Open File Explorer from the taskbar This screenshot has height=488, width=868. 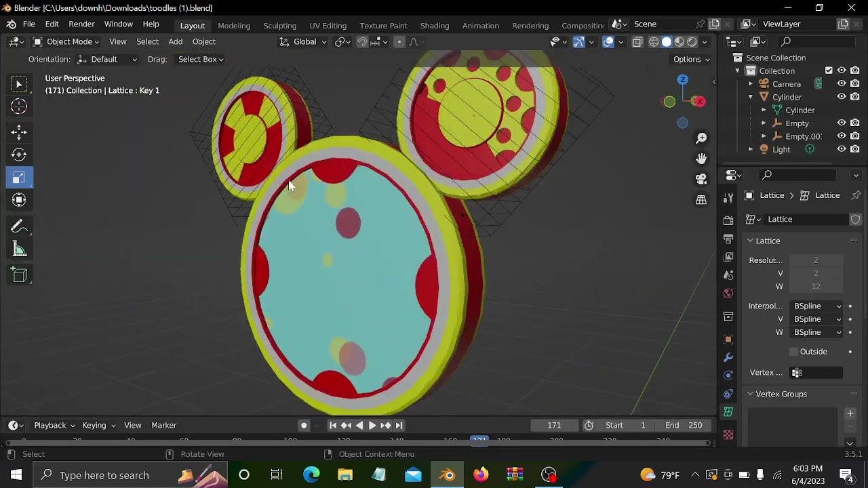tap(345, 474)
